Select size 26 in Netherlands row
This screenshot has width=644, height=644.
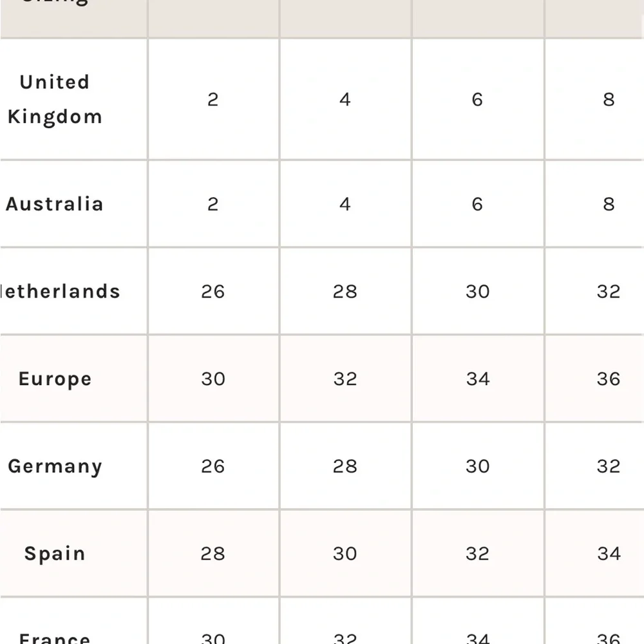213,291
